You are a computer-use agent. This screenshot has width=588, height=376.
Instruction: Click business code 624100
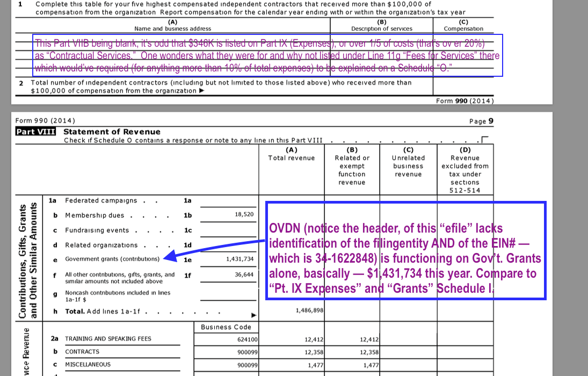pos(247,339)
